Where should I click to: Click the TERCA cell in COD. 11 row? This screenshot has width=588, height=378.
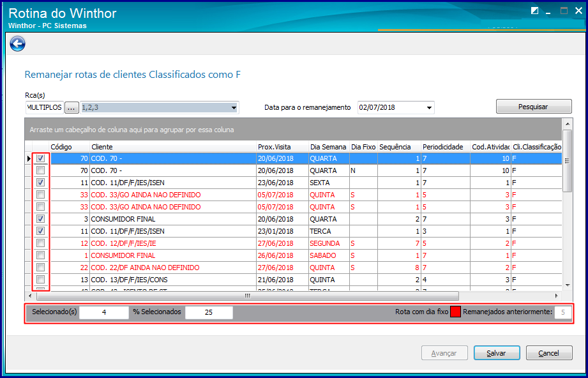(x=329, y=231)
